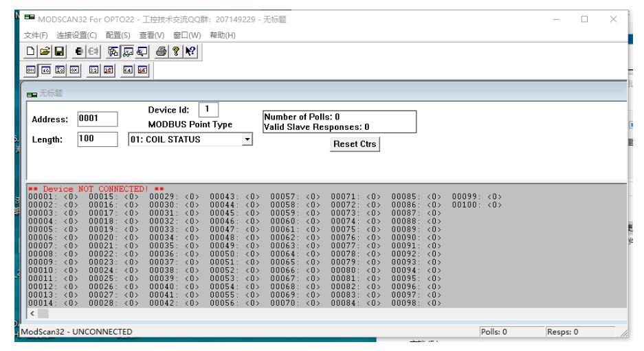The height and width of the screenshot is (351, 644).
Task: Open the 连接设置(C) menu
Action: (x=77, y=35)
